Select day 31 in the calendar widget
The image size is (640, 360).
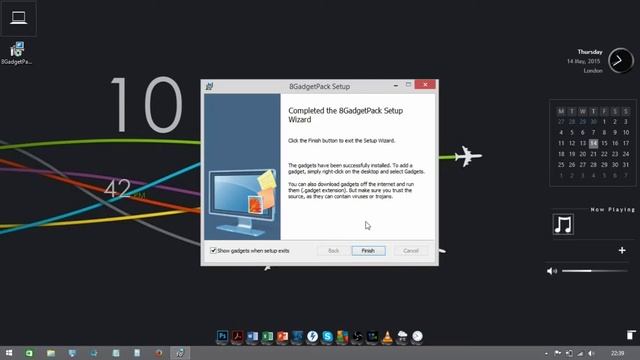(x=626, y=164)
